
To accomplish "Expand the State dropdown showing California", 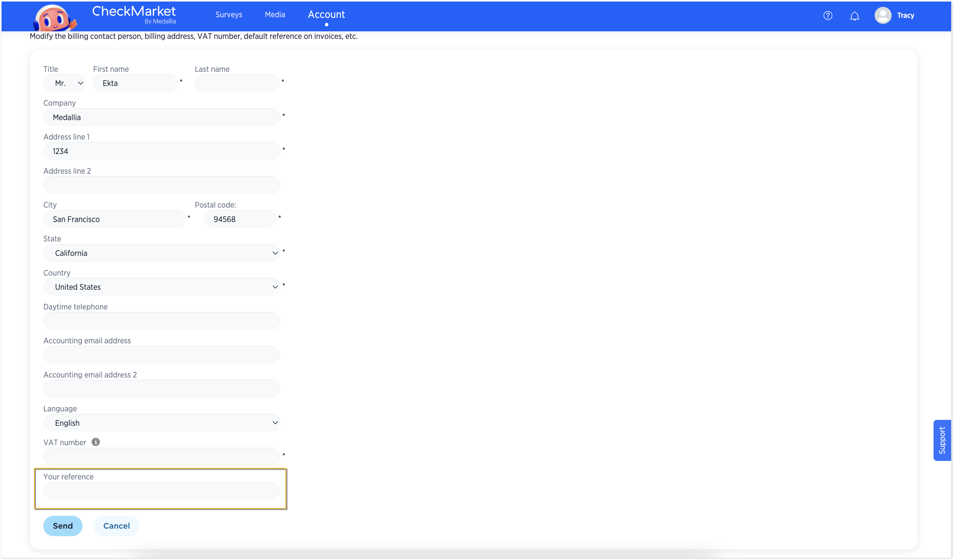I will click(x=162, y=253).
